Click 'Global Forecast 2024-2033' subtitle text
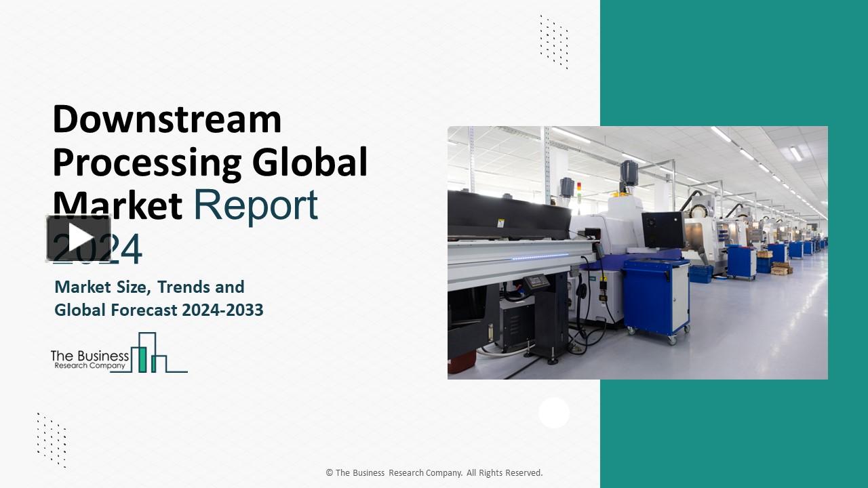Image resolution: width=868 pixels, height=488 pixels. [159, 310]
